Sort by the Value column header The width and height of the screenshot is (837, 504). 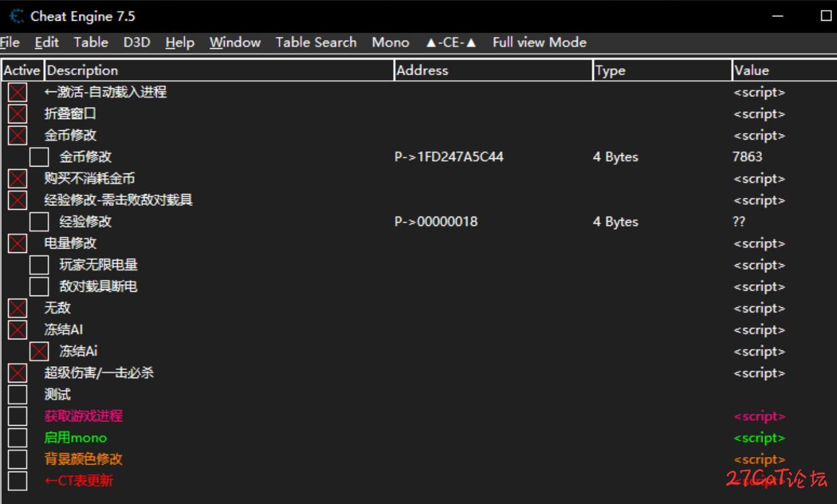785,70
